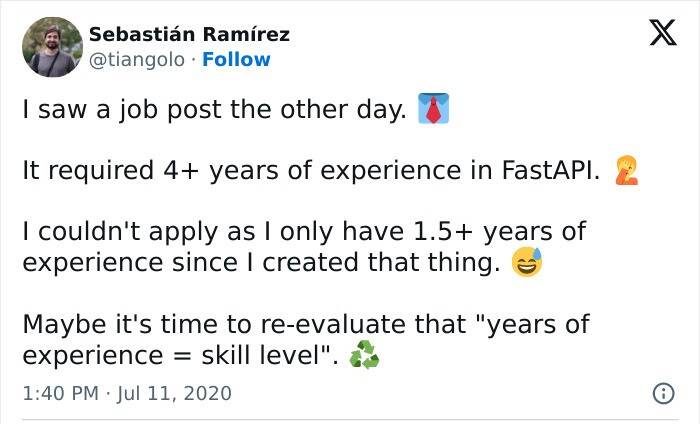700x424 pixels.
Task: Click the X logo
Action: coord(655,36)
